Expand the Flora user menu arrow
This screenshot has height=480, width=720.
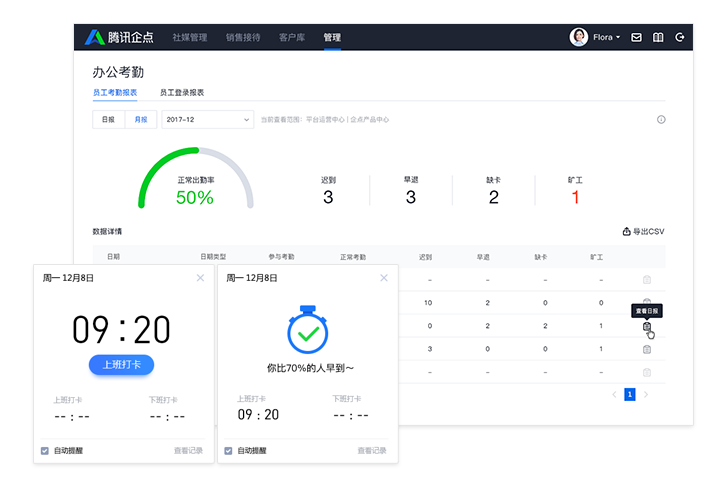tap(618, 38)
